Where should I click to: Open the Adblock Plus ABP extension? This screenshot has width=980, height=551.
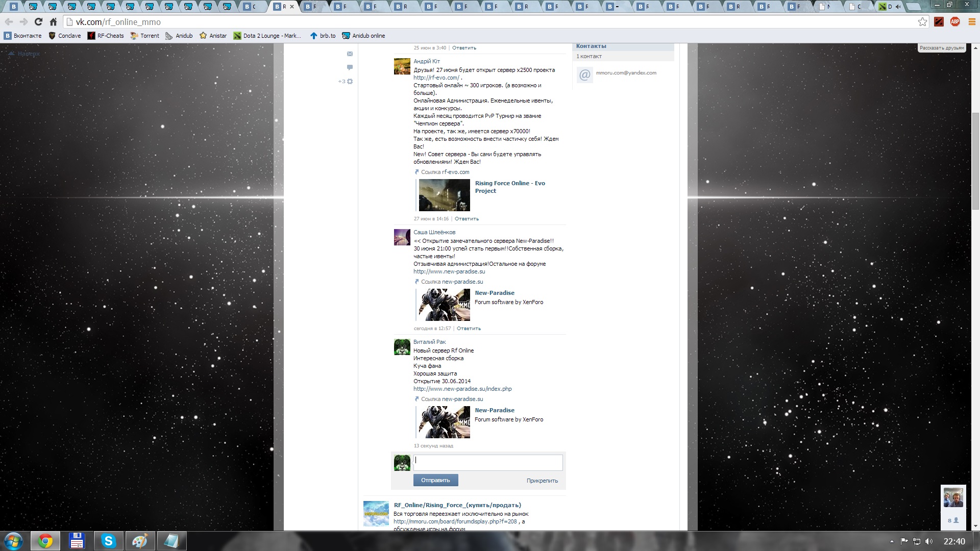[955, 22]
